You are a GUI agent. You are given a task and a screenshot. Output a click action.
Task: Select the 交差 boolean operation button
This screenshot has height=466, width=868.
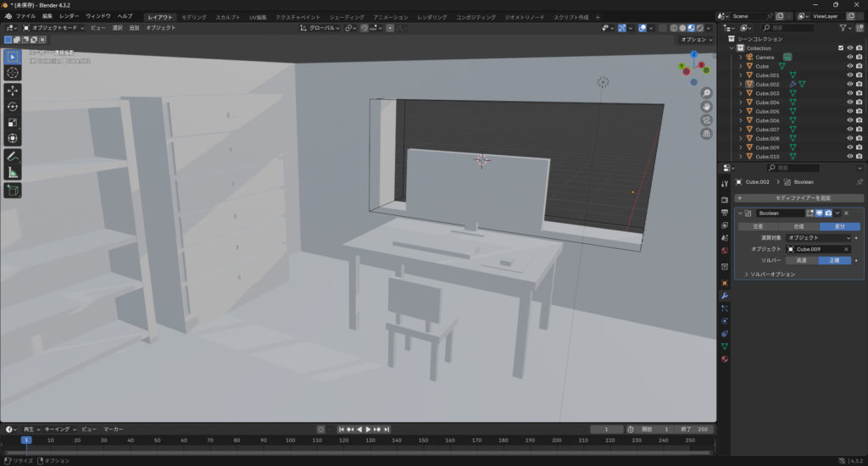click(x=758, y=226)
